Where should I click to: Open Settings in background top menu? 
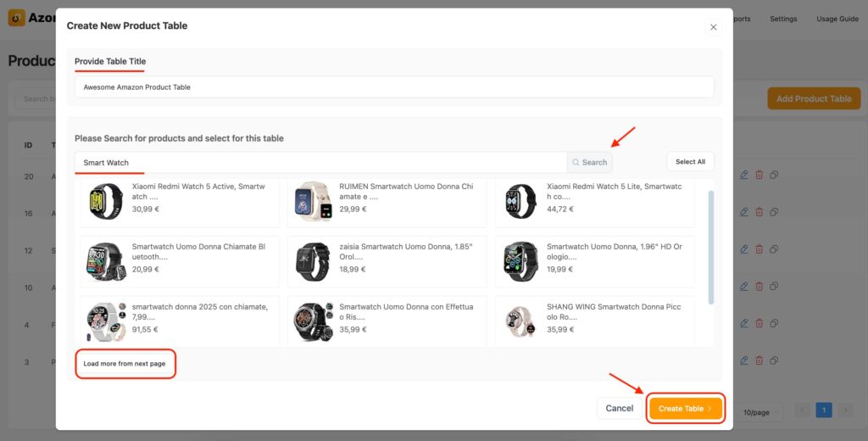tap(783, 19)
